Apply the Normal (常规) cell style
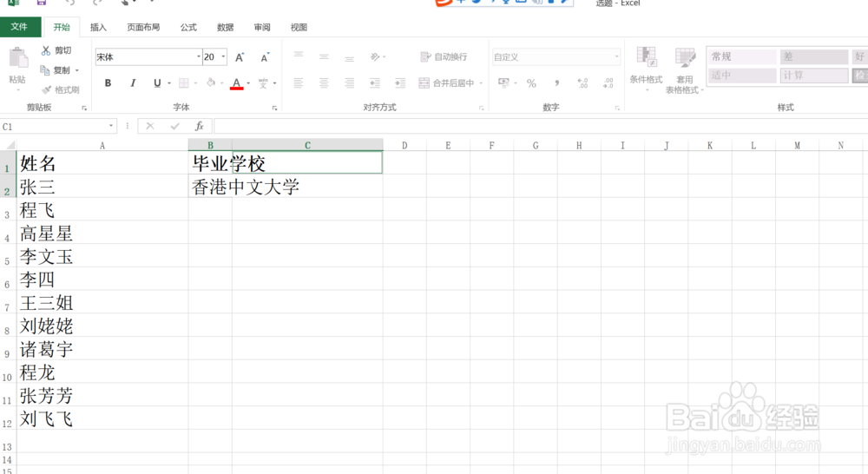 [x=742, y=56]
